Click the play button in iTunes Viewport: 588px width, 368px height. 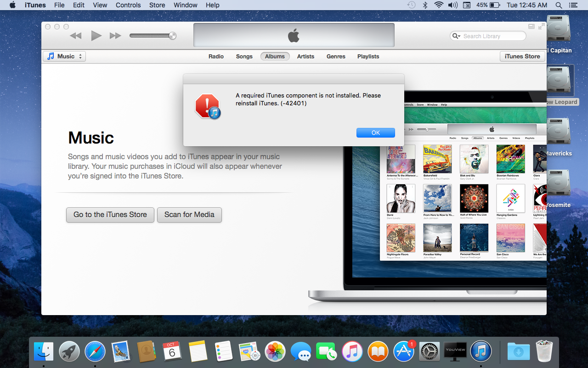pyautogui.click(x=96, y=35)
